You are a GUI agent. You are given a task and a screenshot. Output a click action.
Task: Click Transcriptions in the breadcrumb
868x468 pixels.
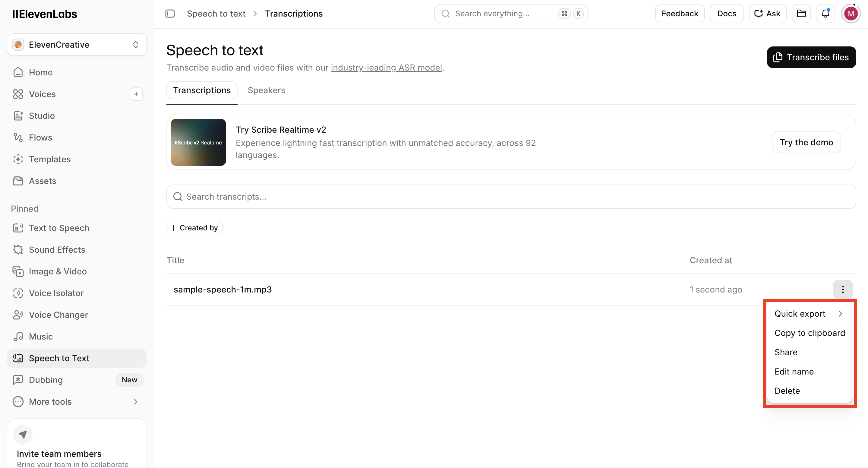pyautogui.click(x=293, y=14)
